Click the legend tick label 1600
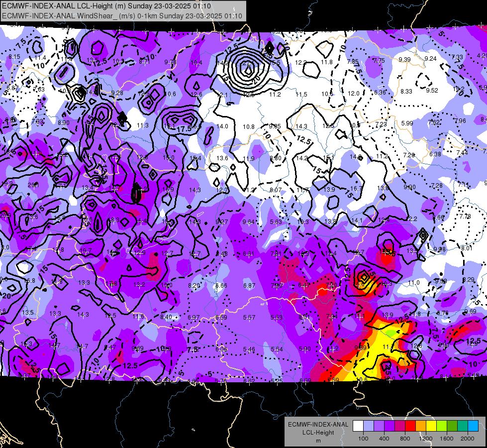The height and width of the screenshot is (448, 487). click(x=447, y=439)
